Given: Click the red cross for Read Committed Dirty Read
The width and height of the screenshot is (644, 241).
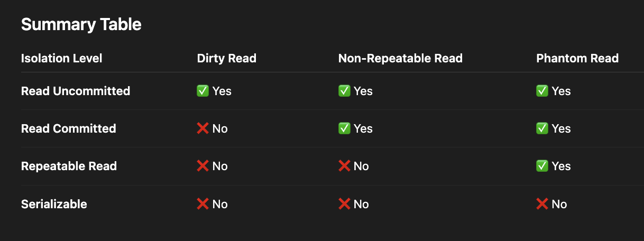Looking at the screenshot, I should (203, 128).
